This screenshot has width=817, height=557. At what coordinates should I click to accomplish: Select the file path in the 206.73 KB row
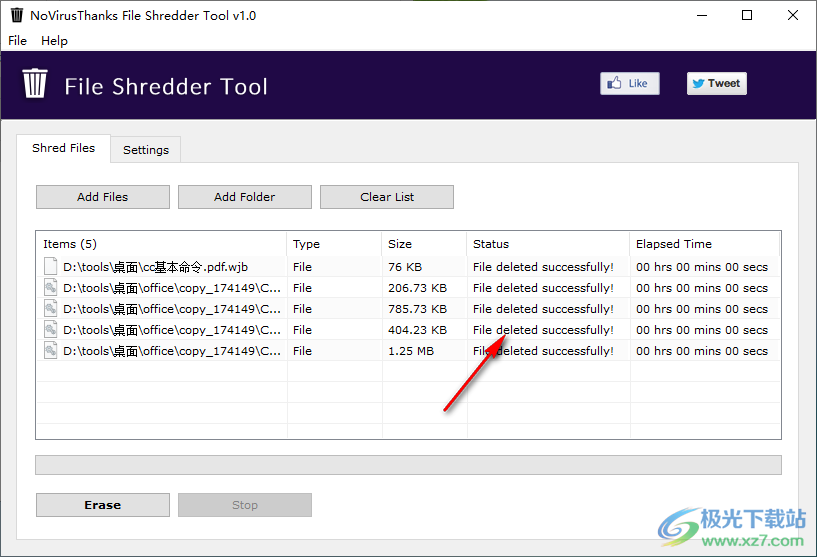(x=172, y=288)
